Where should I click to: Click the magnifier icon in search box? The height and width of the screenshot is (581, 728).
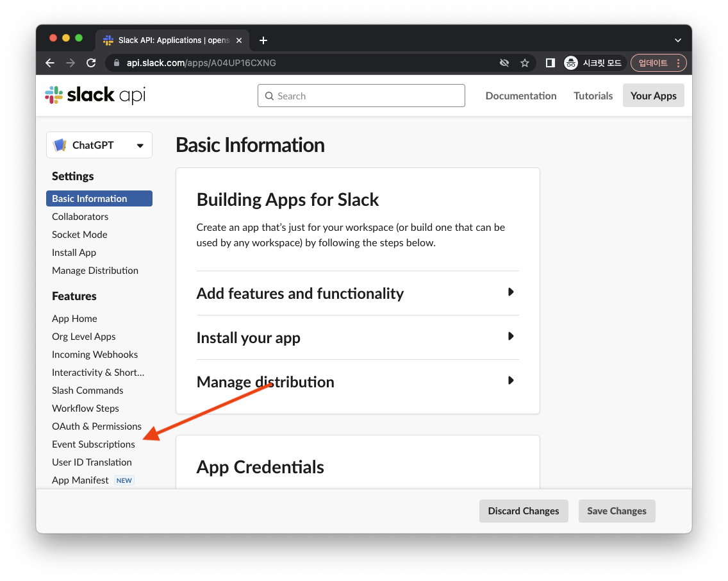click(269, 96)
